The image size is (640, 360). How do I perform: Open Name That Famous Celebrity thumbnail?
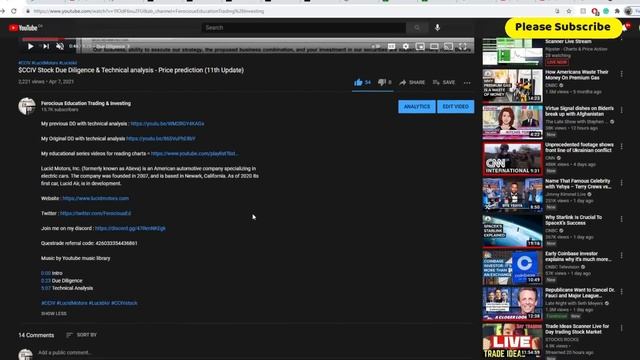click(x=513, y=195)
